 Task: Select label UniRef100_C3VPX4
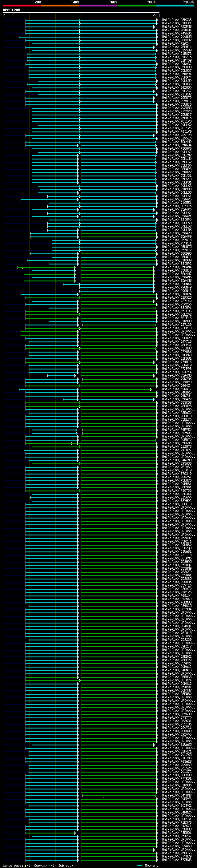click(177, 663)
